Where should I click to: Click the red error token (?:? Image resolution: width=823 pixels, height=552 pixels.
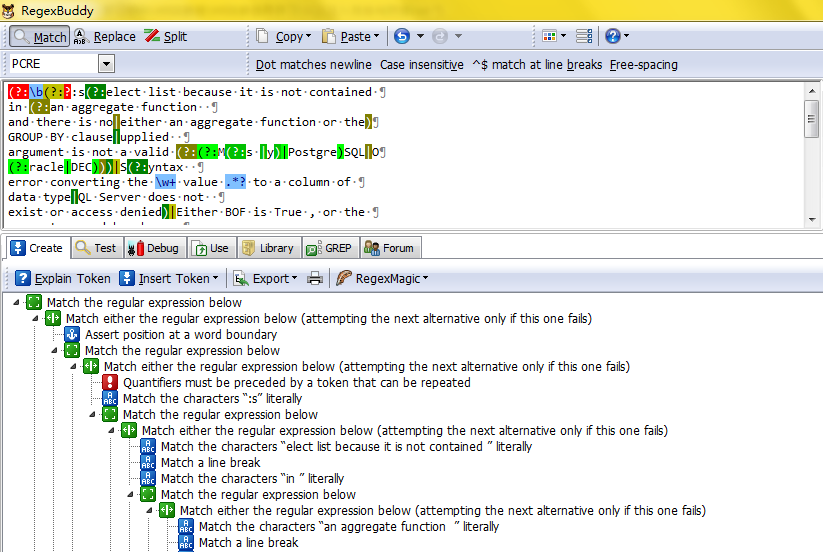tap(18, 92)
